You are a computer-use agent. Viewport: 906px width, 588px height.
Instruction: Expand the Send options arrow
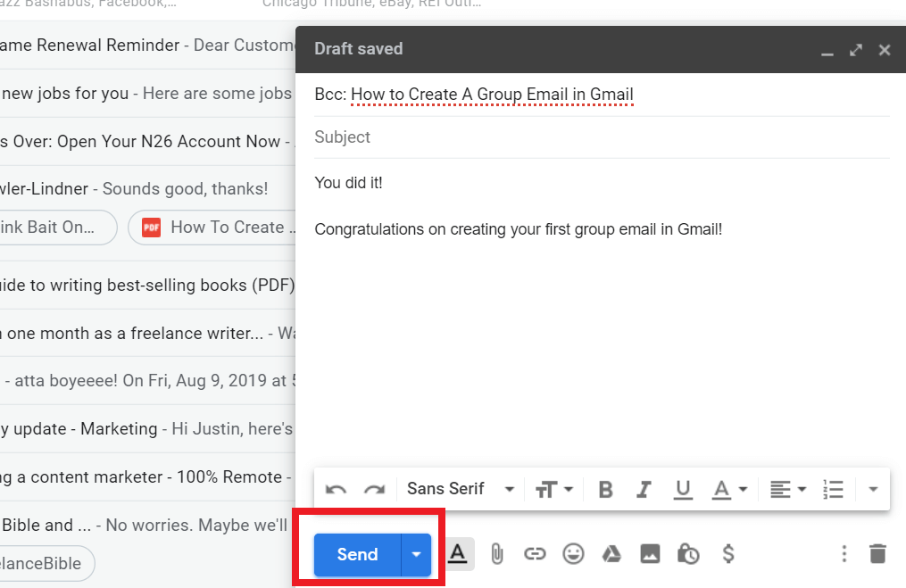[415, 554]
